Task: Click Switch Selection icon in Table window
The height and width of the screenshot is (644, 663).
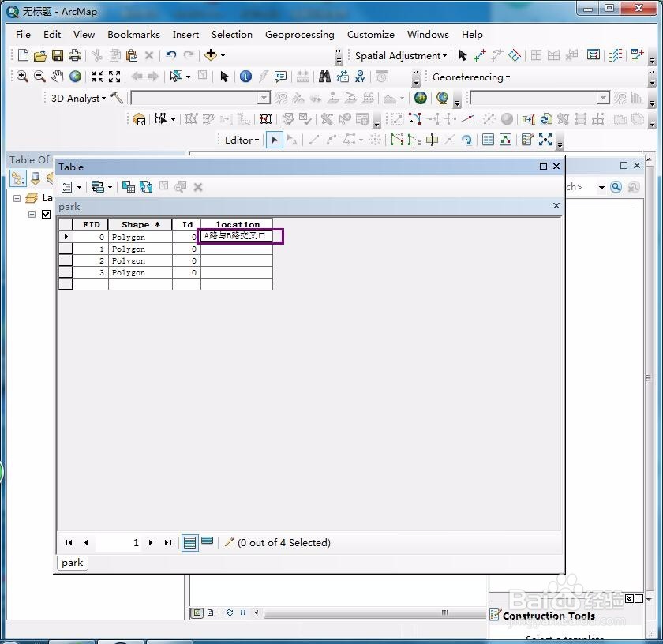Action: click(x=146, y=186)
